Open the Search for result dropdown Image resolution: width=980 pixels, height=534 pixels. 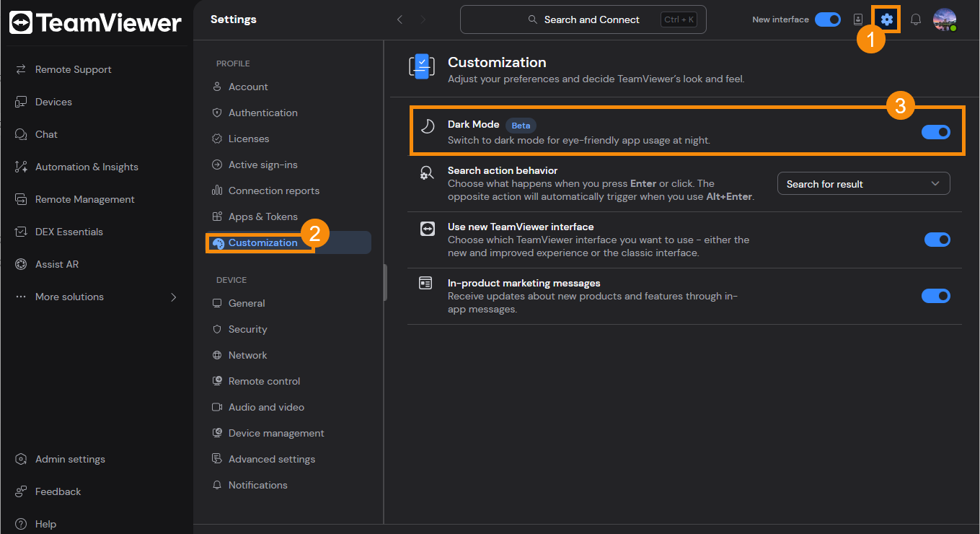(x=863, y=184)
